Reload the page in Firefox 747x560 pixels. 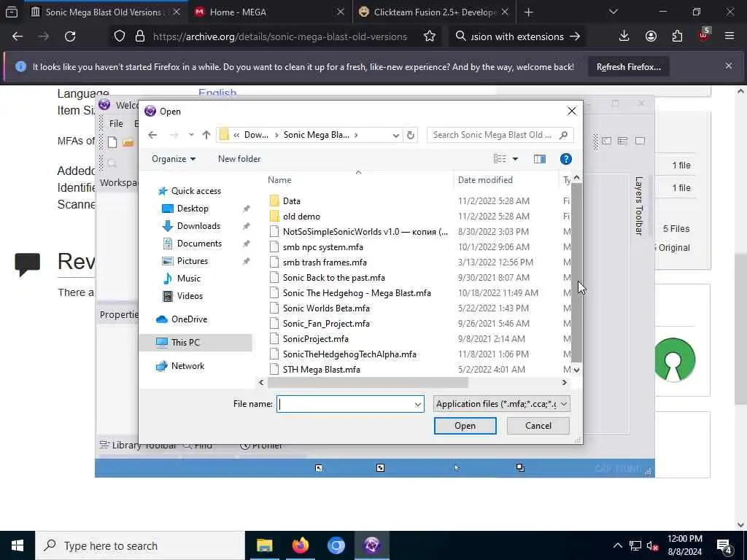[x=70, y=36]
